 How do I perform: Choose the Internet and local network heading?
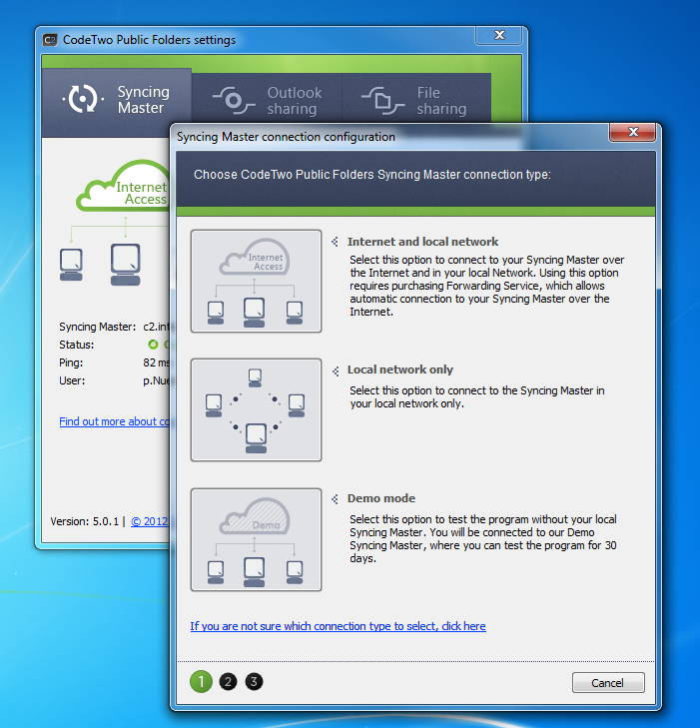[x=422, y=242]
